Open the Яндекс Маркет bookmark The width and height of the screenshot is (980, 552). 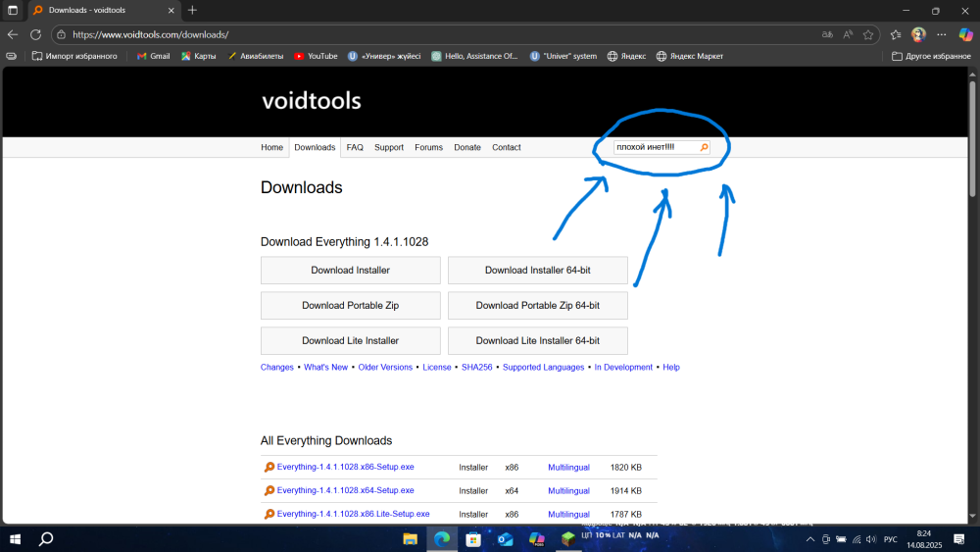689,56
